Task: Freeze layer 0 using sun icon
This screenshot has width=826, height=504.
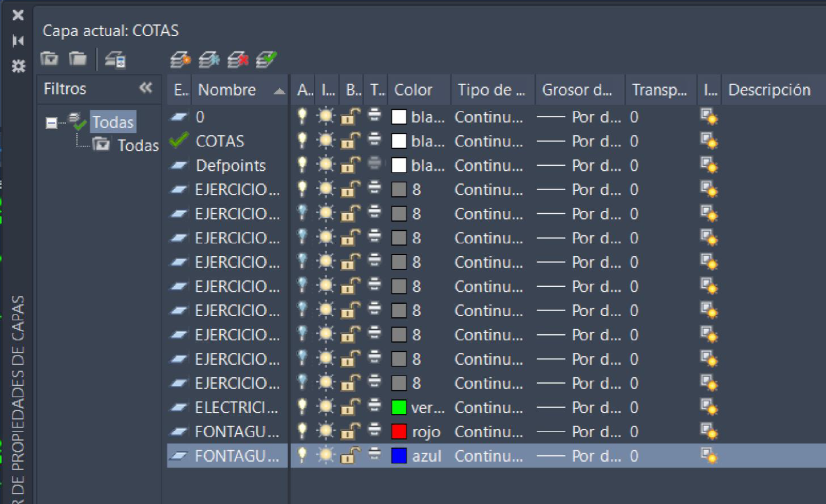Action: pyautogui.click(x=326, y=117)
